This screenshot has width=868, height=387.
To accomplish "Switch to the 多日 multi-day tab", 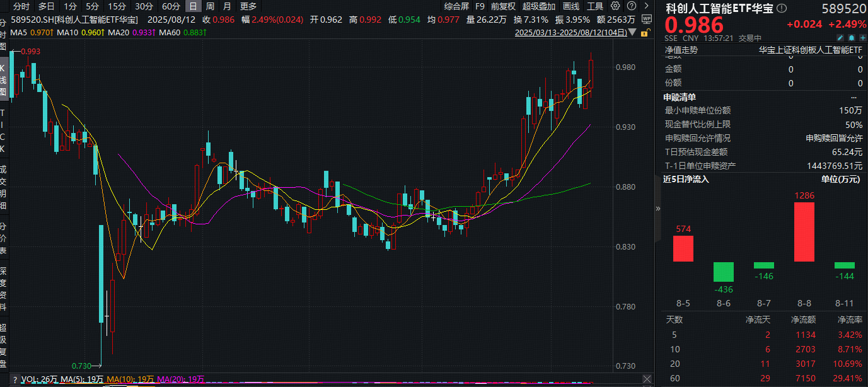I will pos(47,6).
